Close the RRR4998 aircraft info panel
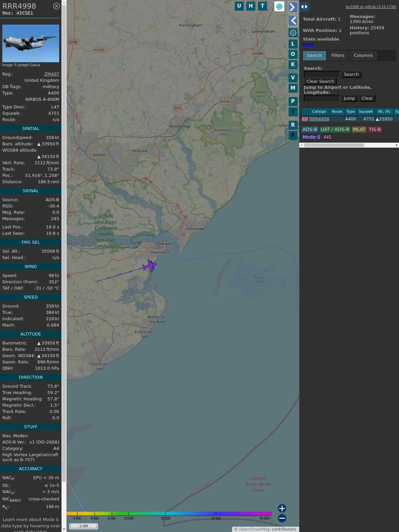 click(x=57, y=6)
